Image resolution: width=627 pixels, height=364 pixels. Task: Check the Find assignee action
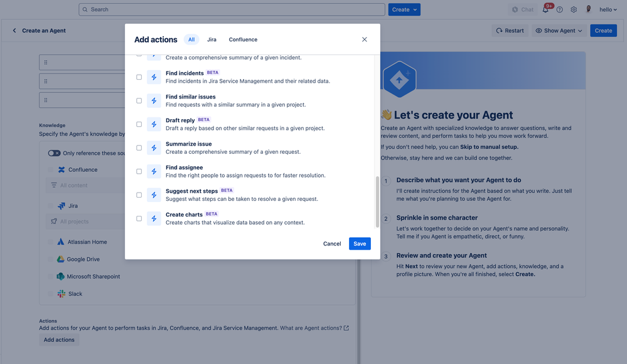coord(139,171)
